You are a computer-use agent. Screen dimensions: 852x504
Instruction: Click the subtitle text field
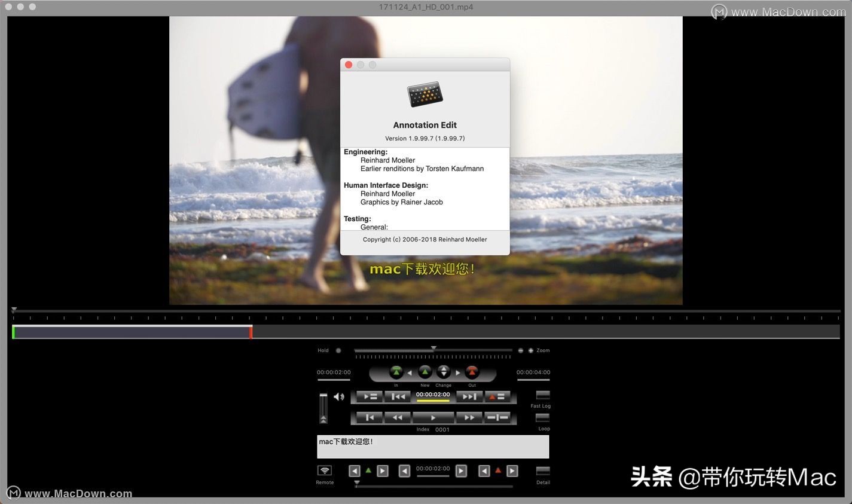433,447
